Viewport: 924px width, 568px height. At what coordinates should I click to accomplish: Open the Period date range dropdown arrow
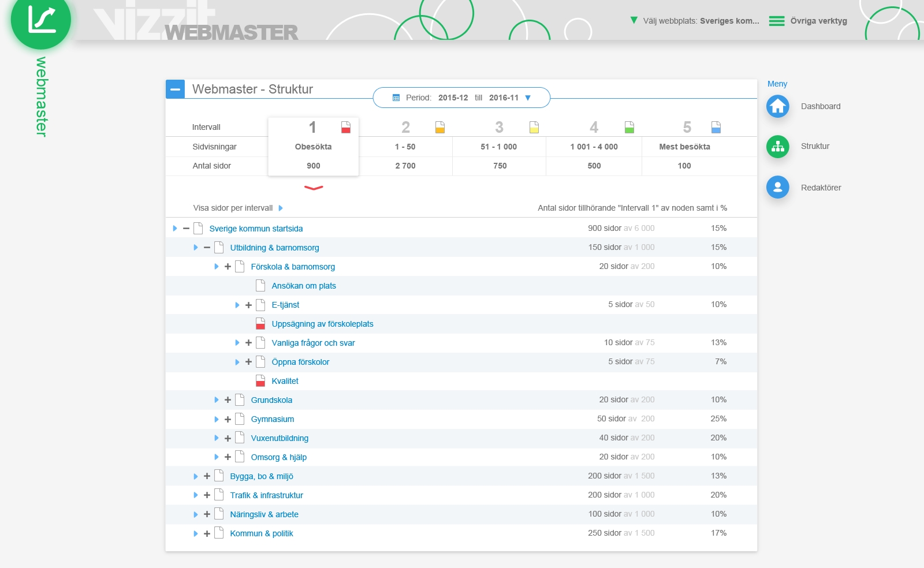point(528,98)
